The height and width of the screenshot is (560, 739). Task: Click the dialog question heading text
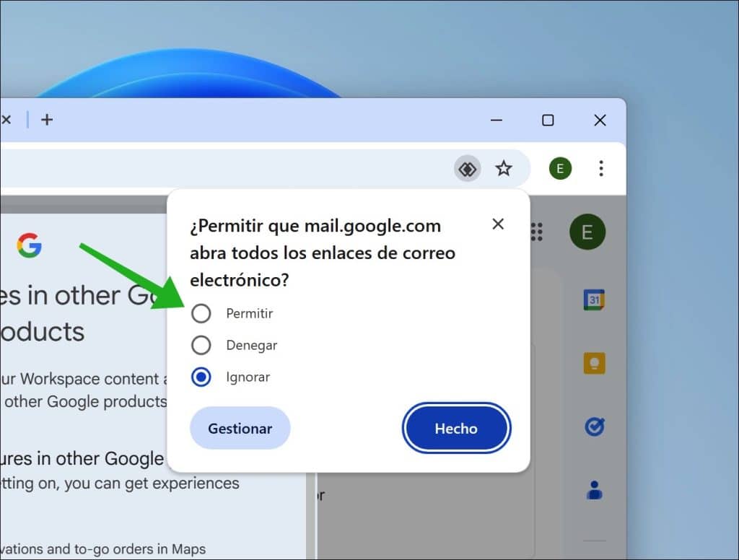point(323,253)
